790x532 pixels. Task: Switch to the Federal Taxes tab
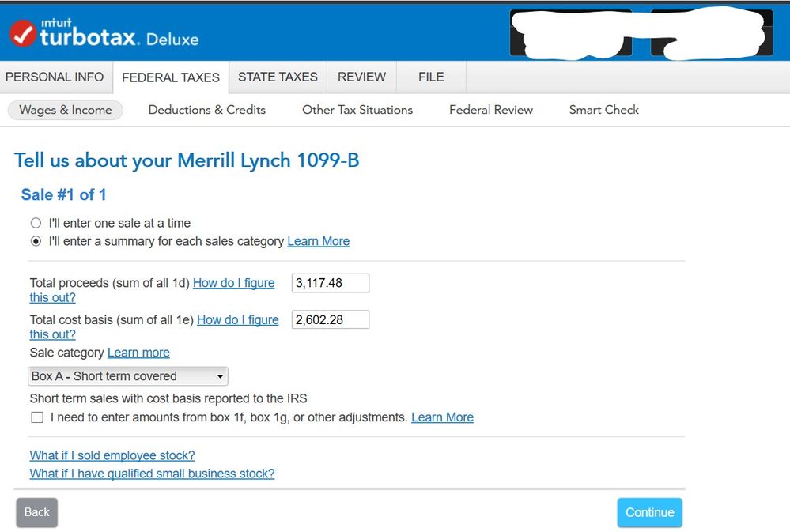coord(171,77)
